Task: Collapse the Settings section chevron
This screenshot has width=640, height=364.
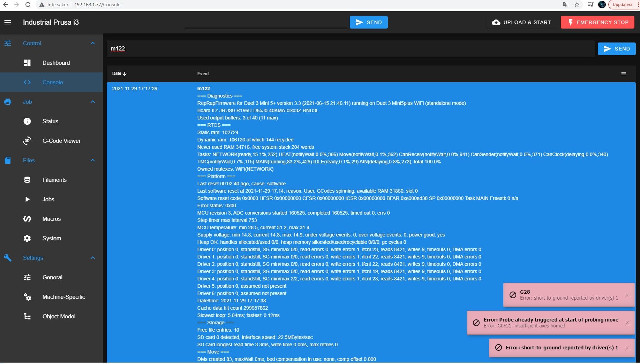Action: coord(93,258)
